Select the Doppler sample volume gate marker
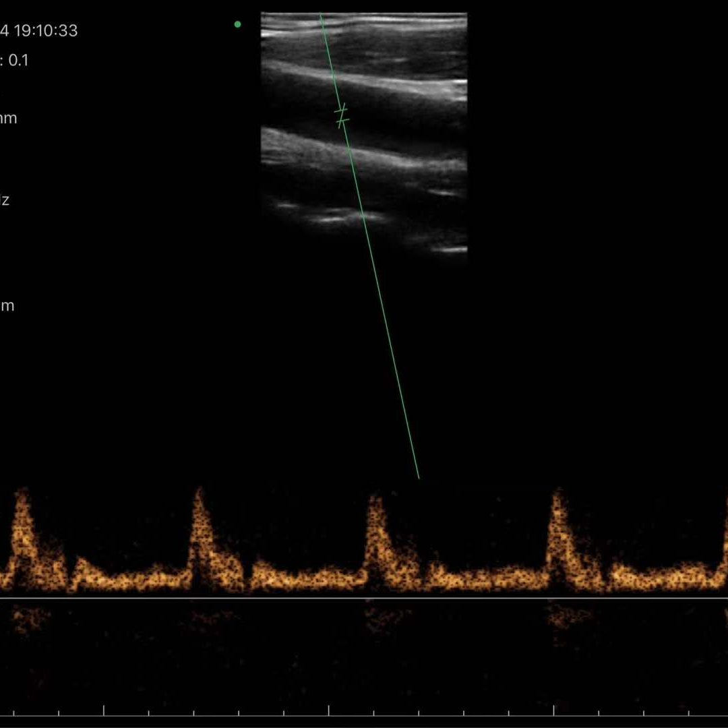This screenshot has height=728, width=728. point(342,116)
